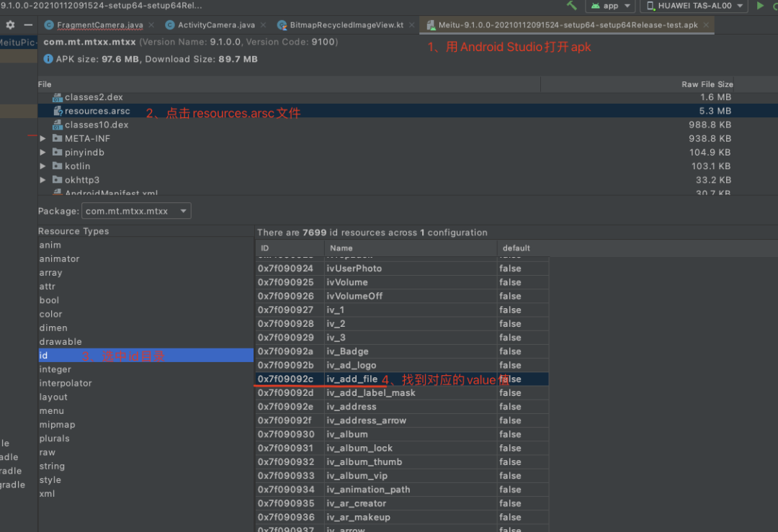Expand the pinyindb folder arrow
This screenshot has height=532, width=778.
[x=43, y=153]
